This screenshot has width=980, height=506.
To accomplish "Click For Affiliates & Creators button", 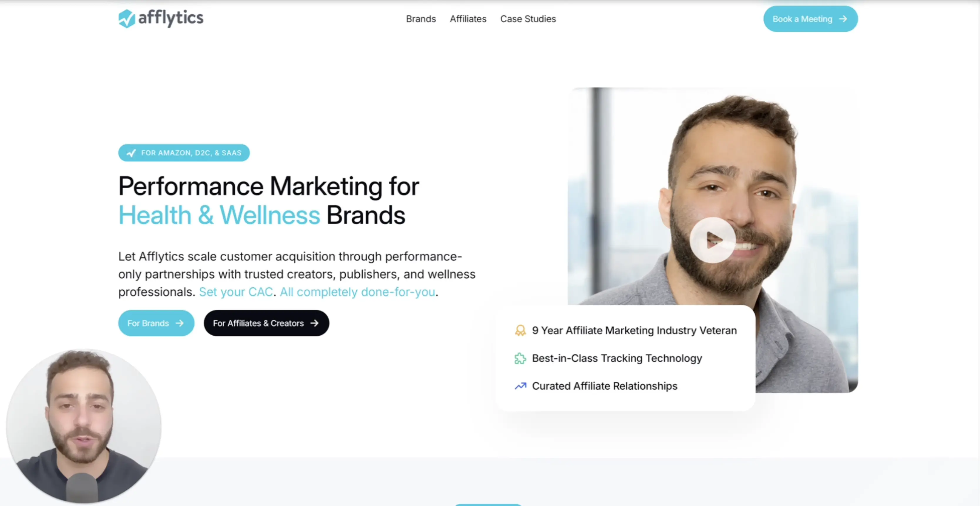I will point(266,323).
